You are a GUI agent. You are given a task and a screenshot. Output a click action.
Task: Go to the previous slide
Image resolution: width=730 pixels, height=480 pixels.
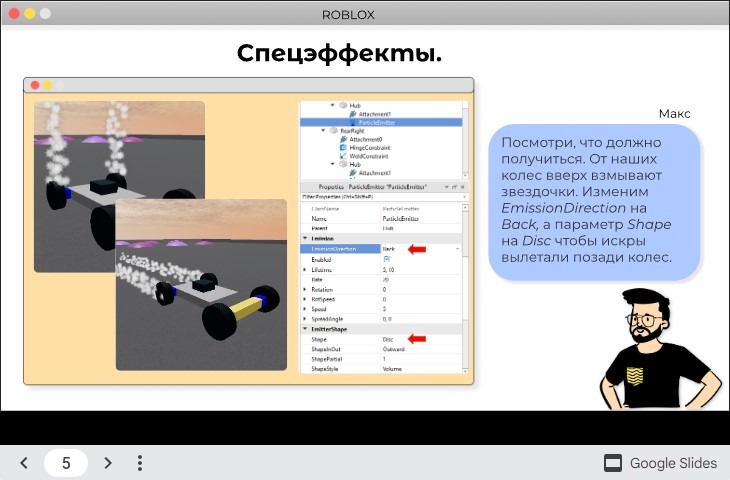24,463
